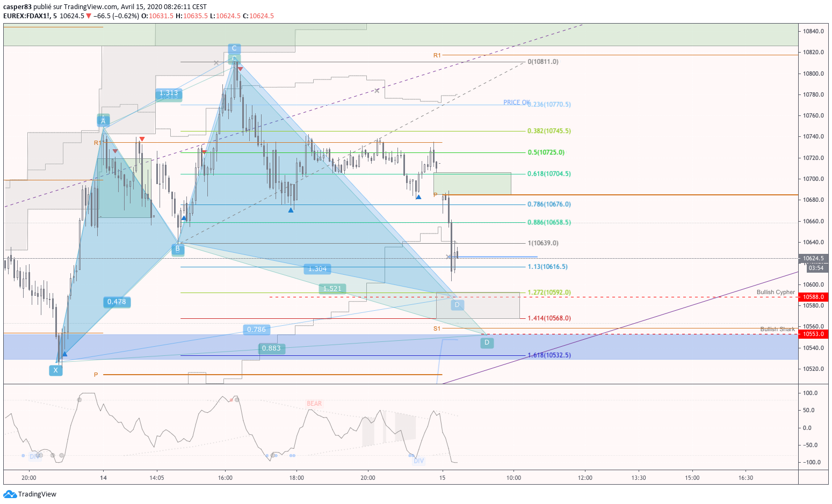Viewport: 832px width, 504px height.
Task: Click the 16:00 time axis label
Action: coord(225,478)
